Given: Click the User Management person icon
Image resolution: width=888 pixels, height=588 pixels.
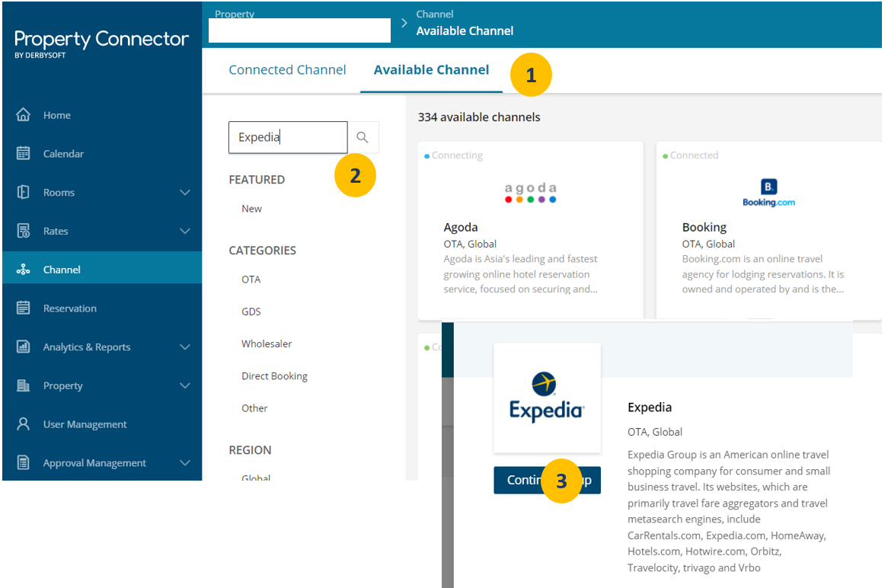Looking at the screenshot, I should (x=23, y=423).
